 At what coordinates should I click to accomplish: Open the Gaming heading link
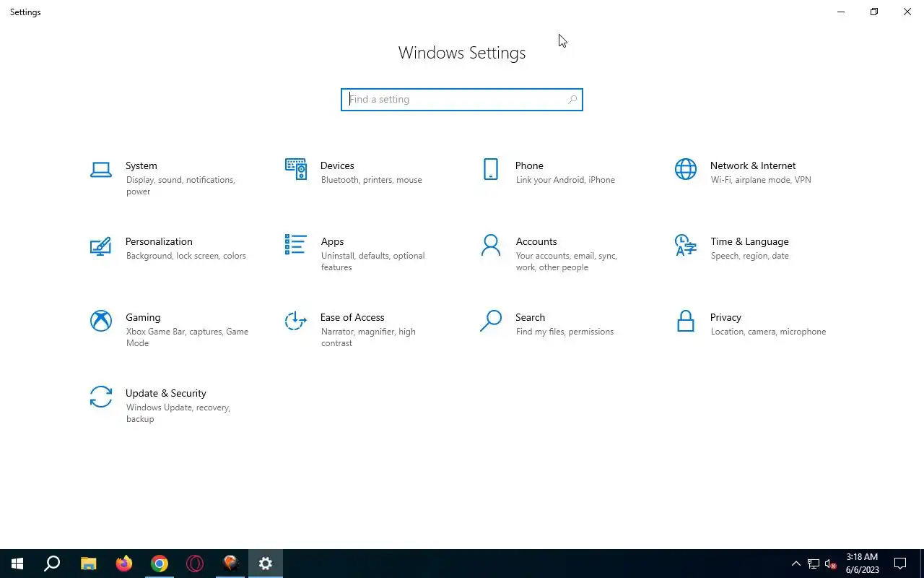143,317
